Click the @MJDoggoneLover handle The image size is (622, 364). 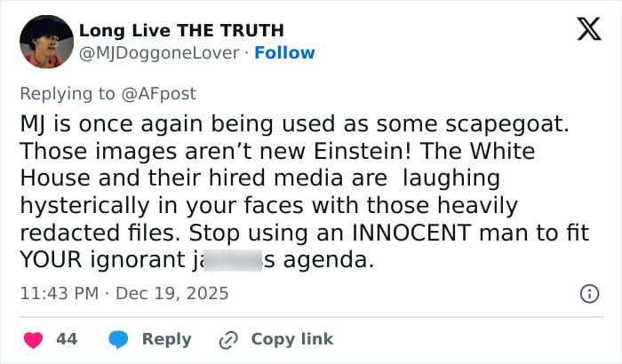pyautogui.click(x=160, y=52)
